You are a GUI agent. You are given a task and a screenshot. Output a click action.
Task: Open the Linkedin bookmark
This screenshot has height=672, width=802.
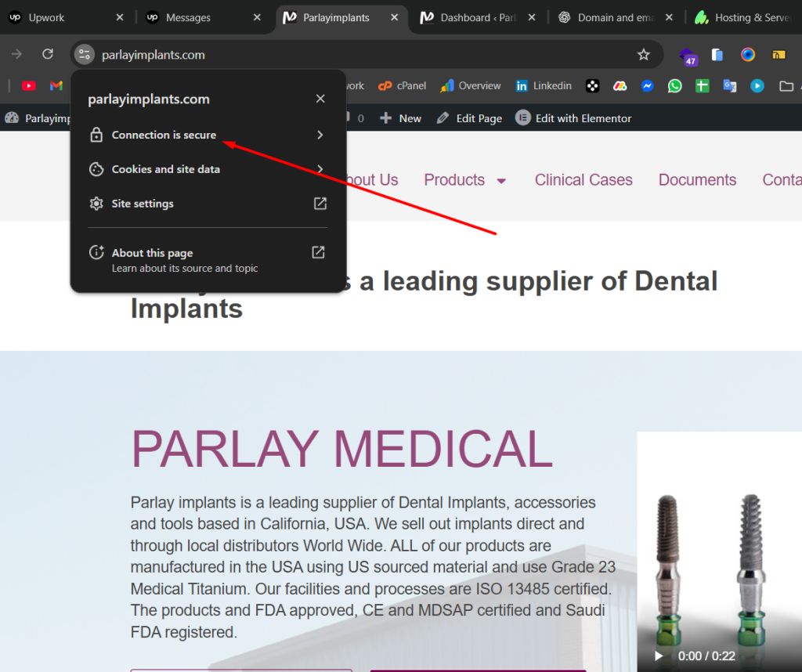click(x=544, y=86)
